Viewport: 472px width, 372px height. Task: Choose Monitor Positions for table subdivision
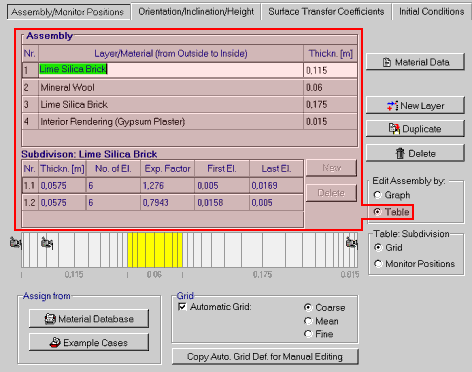(x=415, y=264)
